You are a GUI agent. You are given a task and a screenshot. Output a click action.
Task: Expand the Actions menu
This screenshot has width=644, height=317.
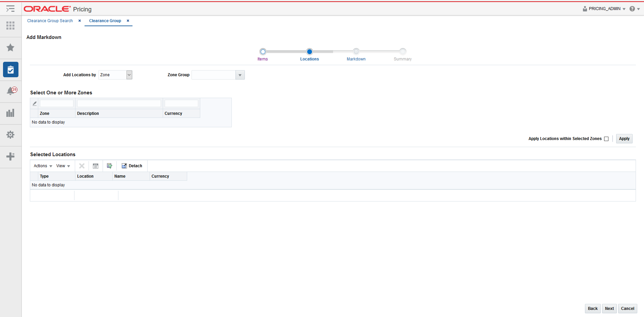tap(42, 166)
